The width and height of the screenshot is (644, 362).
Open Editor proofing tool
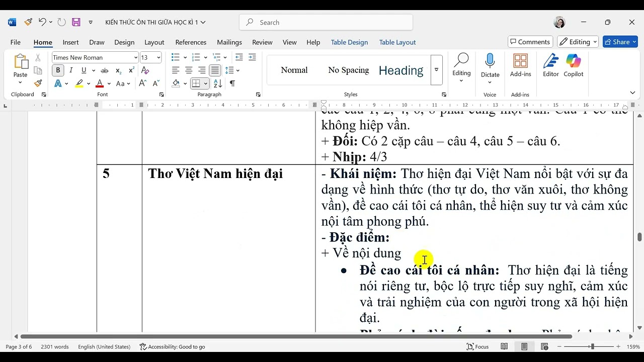coord(550,65)
